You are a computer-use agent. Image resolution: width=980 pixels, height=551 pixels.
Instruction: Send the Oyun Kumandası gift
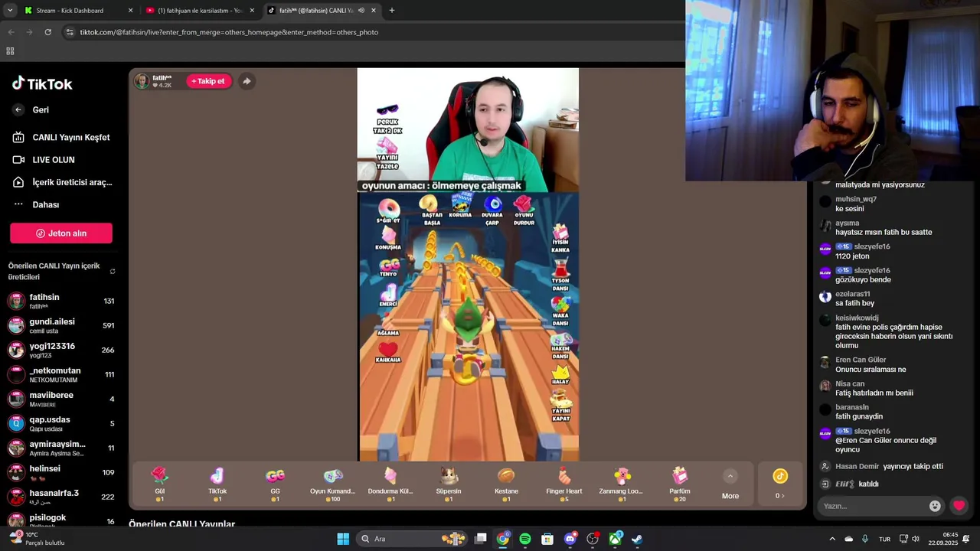333,484
